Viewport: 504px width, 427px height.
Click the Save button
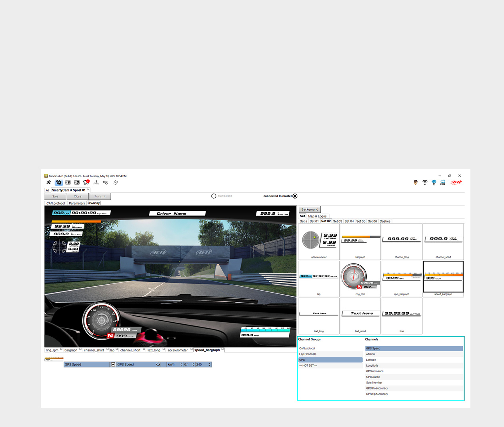(x=55, y=196)
